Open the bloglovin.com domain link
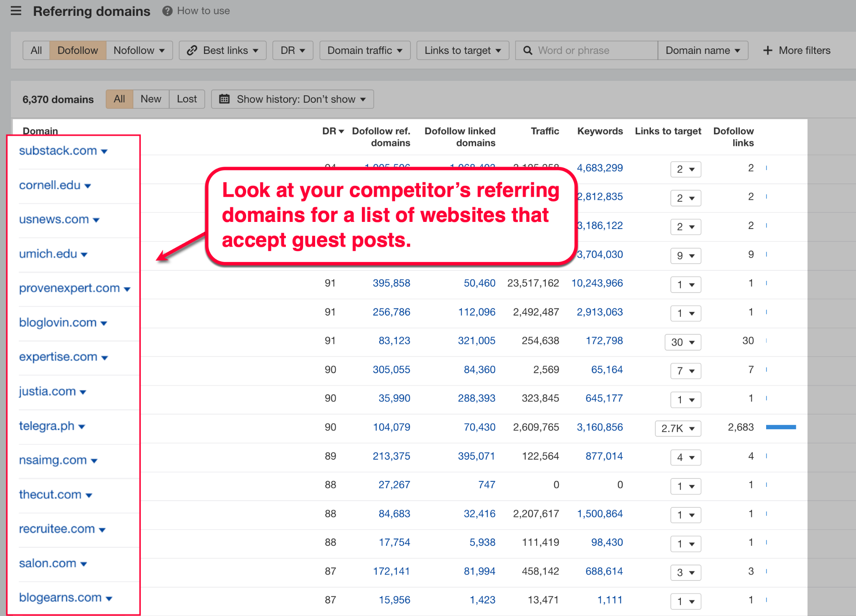The image size is (856, 616). [x=58, y=323]
